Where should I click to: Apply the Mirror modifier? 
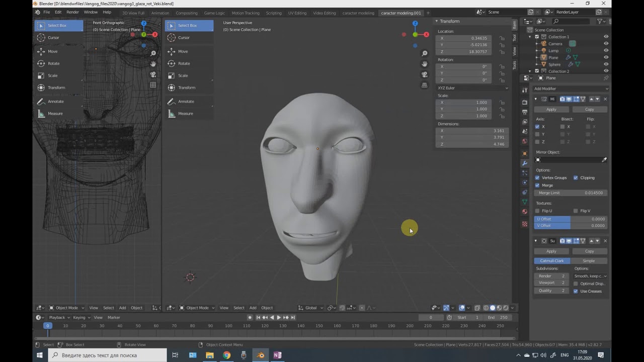pyautogui.click(x=551, y=109)
